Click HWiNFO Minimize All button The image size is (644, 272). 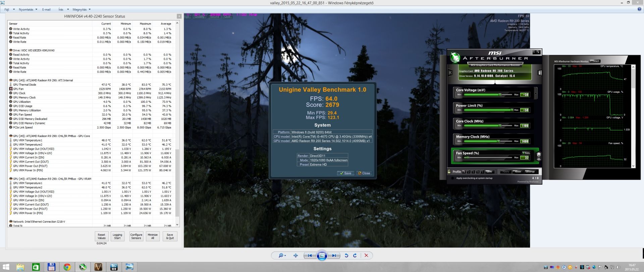[x=153, y=236]
